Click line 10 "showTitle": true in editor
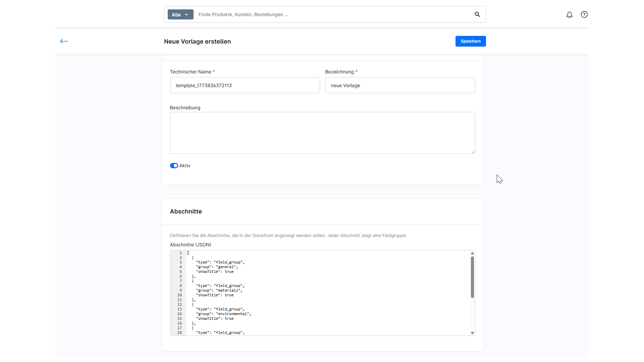The height and width of the screenshot is (362, 644). (x=215, y=295)
